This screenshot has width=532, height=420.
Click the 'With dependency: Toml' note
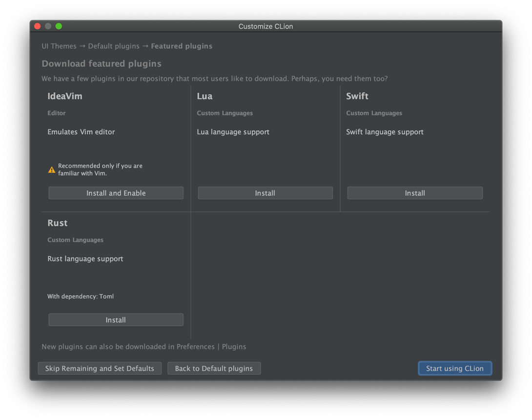point(81,296)
